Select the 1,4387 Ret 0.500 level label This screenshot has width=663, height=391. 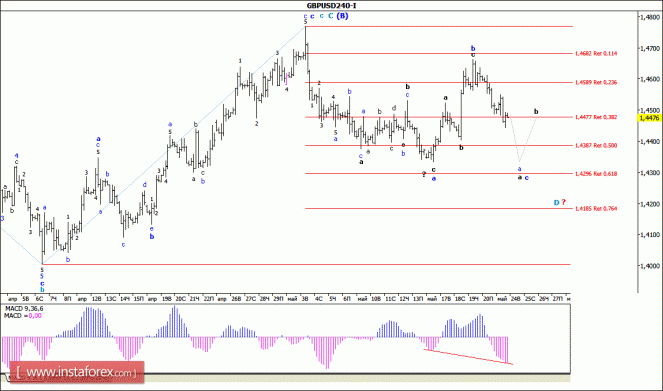tap(596, 145)
